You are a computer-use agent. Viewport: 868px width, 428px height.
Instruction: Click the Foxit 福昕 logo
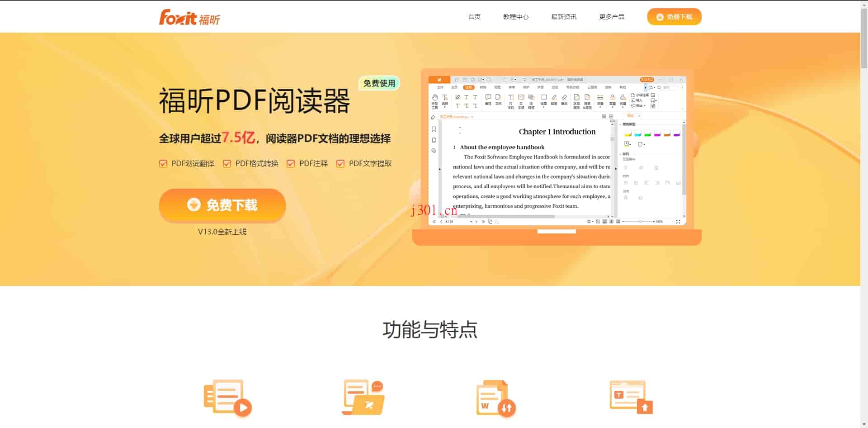coord(189,17)
